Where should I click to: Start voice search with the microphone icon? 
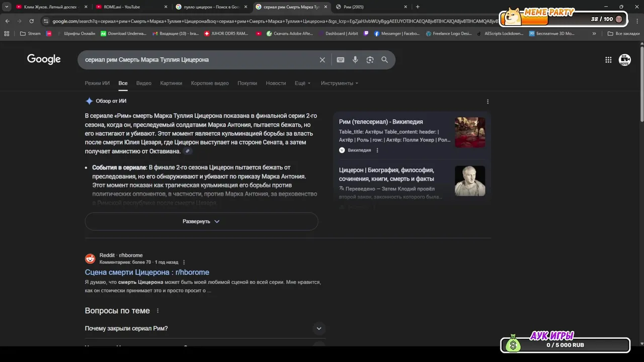click(x=355, y=60)
